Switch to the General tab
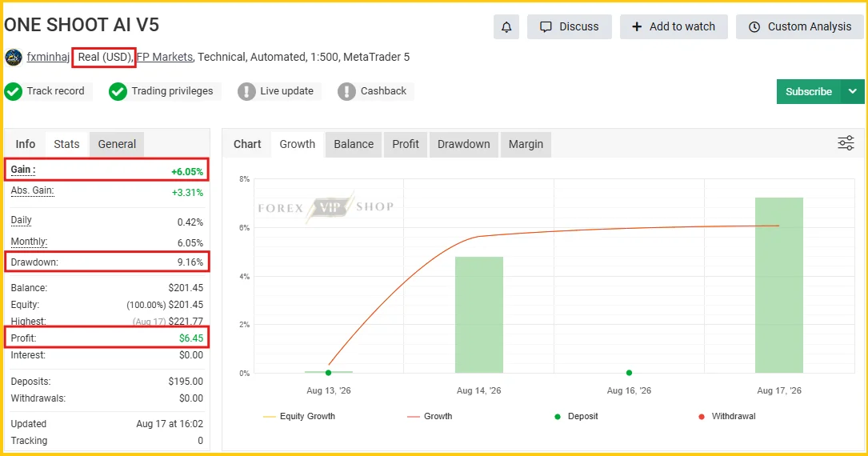The height and width of the screenshot is (456, 868). point(117,144)
